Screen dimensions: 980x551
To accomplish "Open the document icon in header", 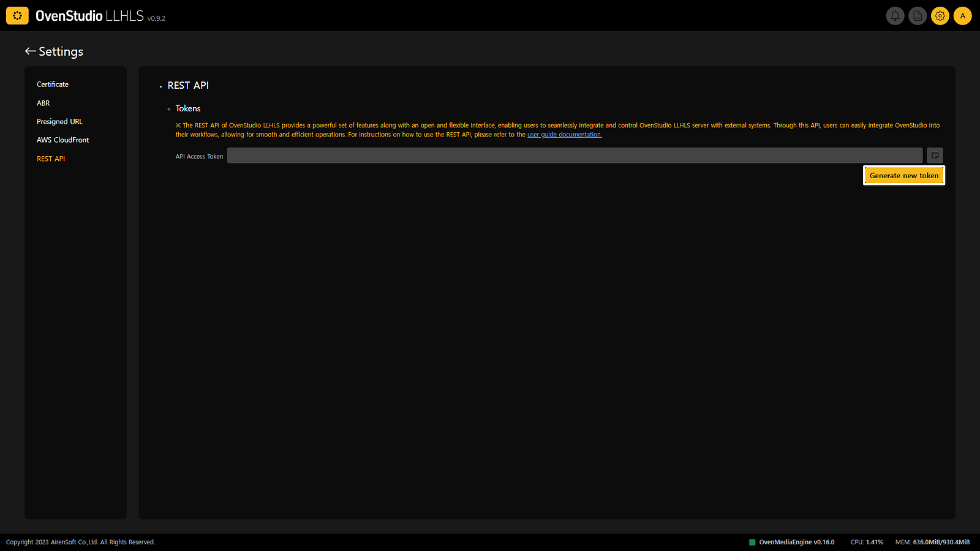I will (918, 16).
